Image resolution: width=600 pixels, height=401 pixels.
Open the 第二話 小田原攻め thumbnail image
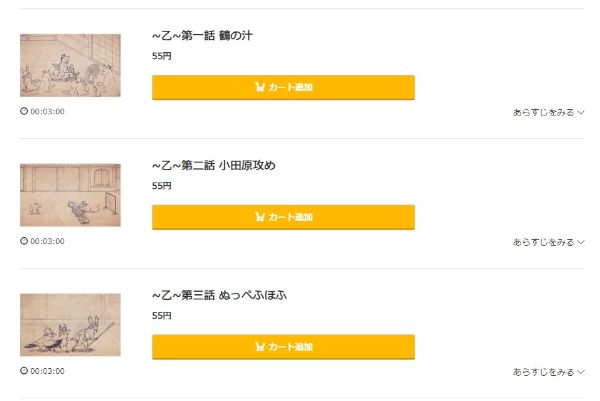point(70,195)
